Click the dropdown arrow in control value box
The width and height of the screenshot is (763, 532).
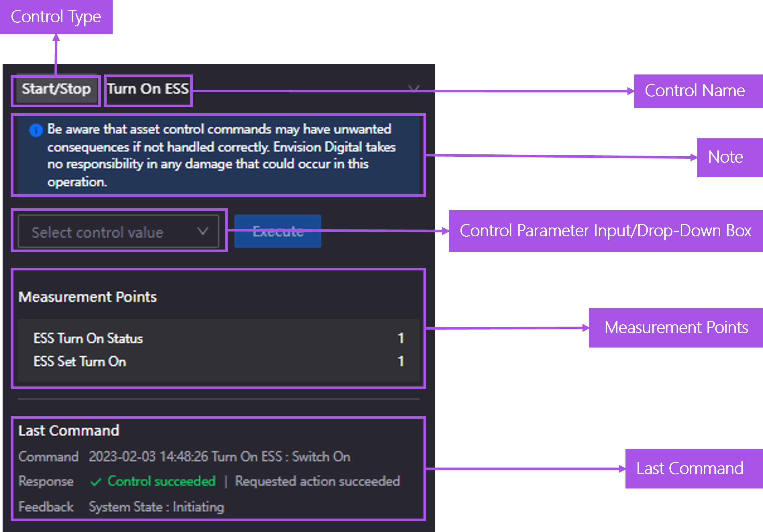[203, 231]
